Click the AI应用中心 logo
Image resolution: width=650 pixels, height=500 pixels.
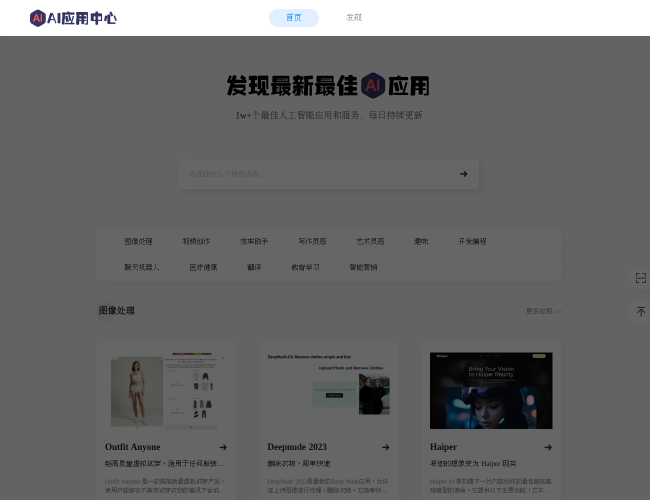click(73, 18)
